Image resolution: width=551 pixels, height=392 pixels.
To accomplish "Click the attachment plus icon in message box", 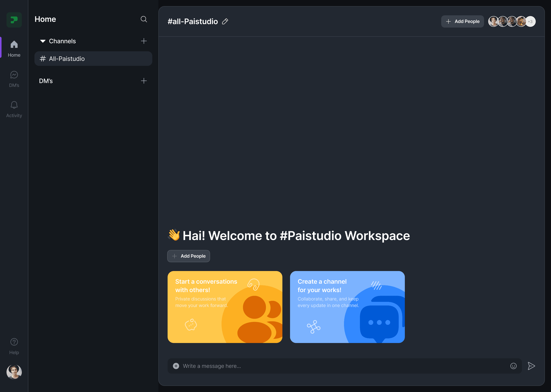I will coord(176,366).
